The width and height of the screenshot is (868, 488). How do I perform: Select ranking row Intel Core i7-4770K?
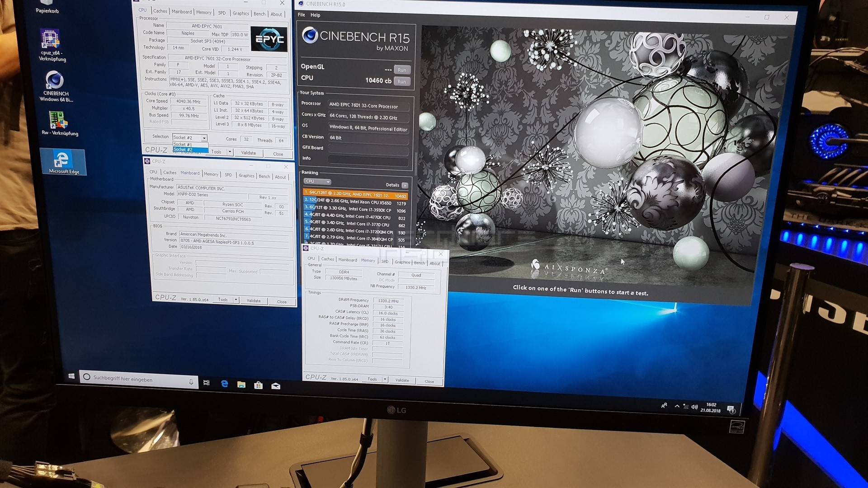(355, 216)
